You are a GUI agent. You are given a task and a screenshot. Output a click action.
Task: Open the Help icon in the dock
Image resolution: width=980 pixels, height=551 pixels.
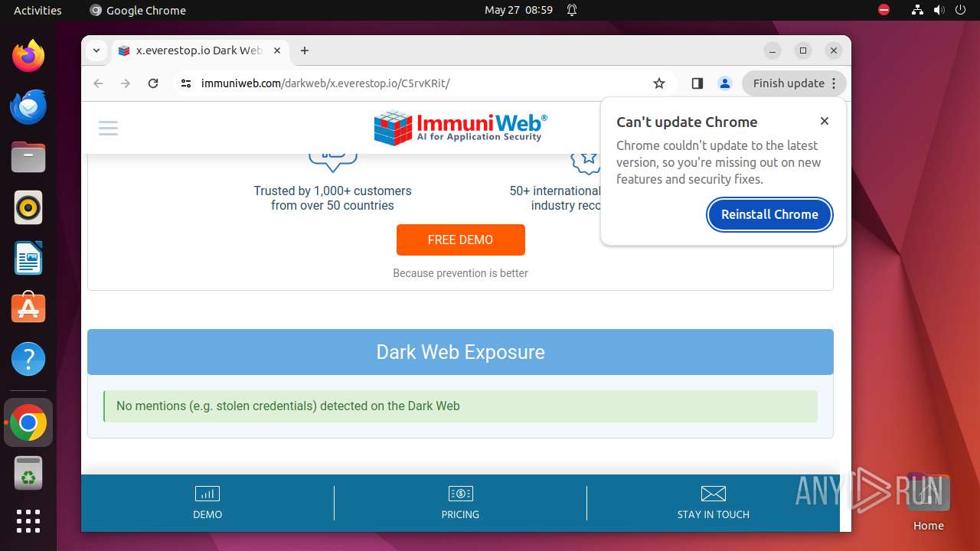click(28, 359)
